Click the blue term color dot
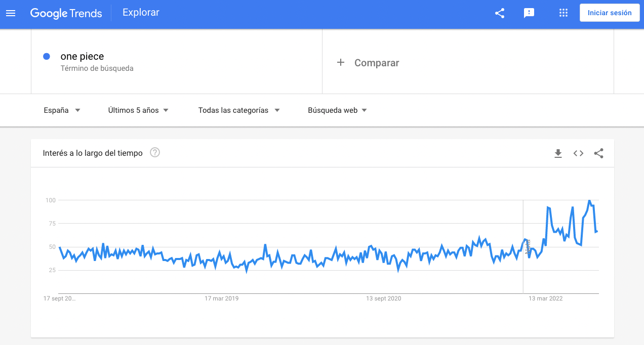 (47, 56)
